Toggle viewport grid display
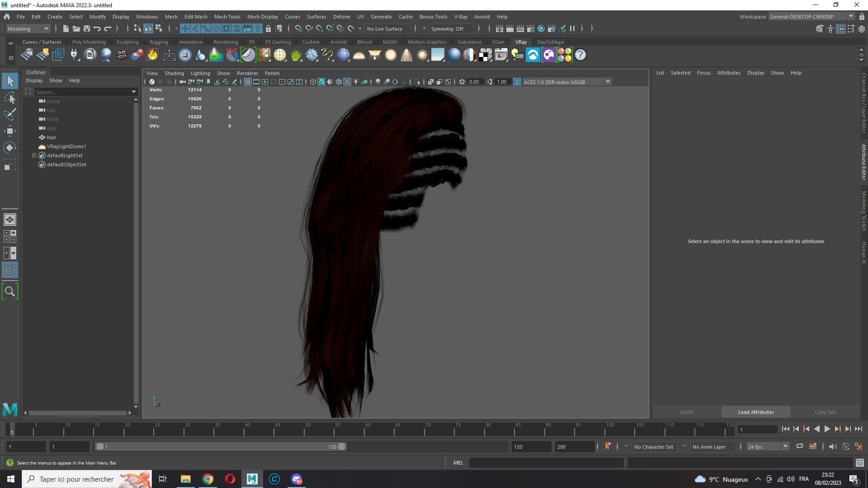Screen dimensions: 868x488 [x=248, y=82]
